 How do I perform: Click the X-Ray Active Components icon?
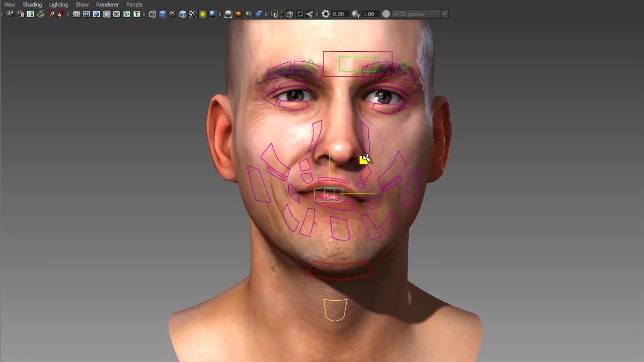pyautogui.click(x=300, y=14)
